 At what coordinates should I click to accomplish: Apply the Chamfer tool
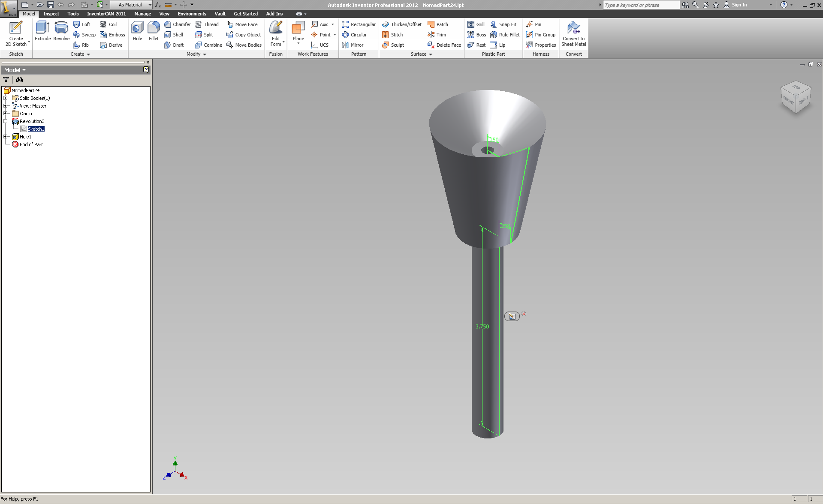tap(177, 24)
